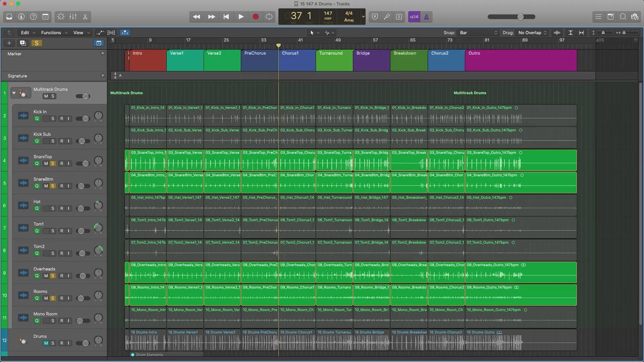
Task: Mute the Drums track
Action: 46,343
